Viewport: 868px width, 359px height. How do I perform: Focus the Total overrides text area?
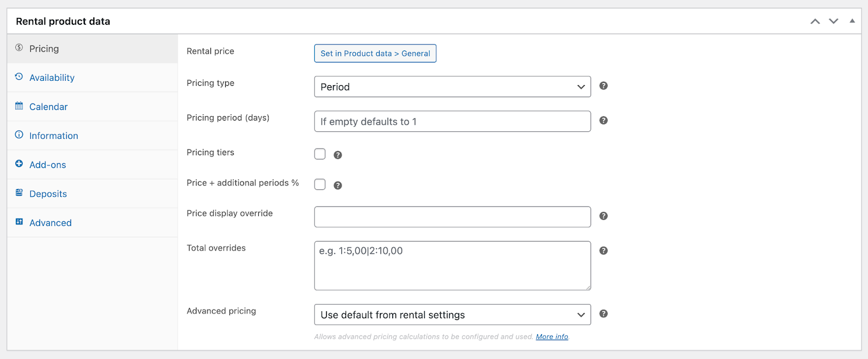(x=452, y=266)
